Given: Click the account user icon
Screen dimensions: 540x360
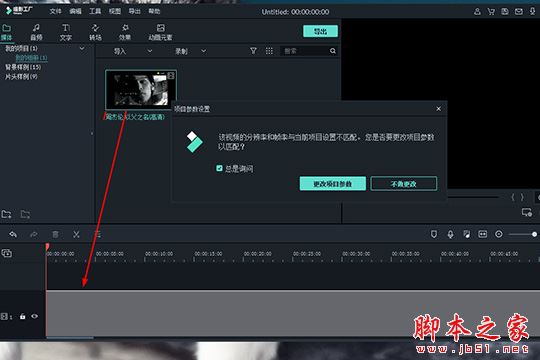Looking at the screenshot, I should pos(477,12).
